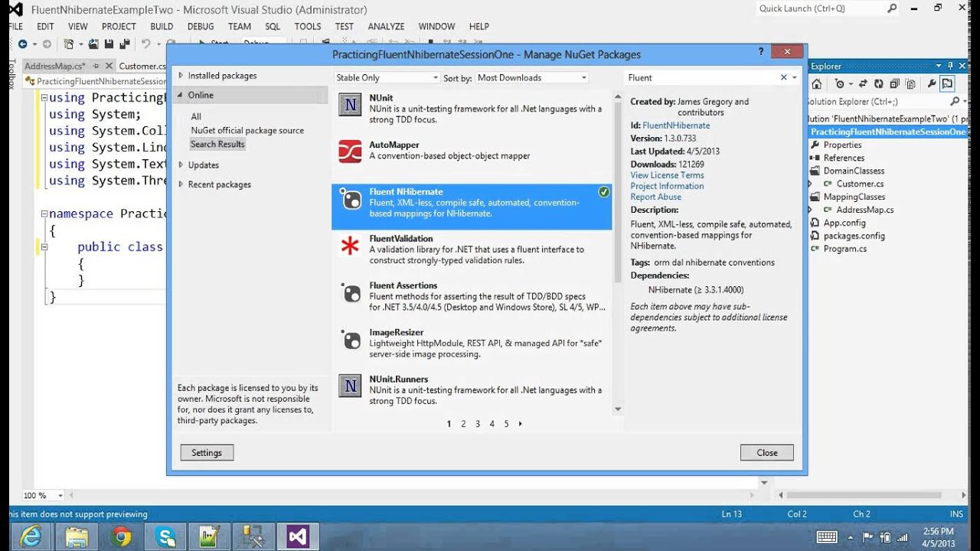Open the Project Information link
Viewport: 980px width, 551px height.
[667, 186]
